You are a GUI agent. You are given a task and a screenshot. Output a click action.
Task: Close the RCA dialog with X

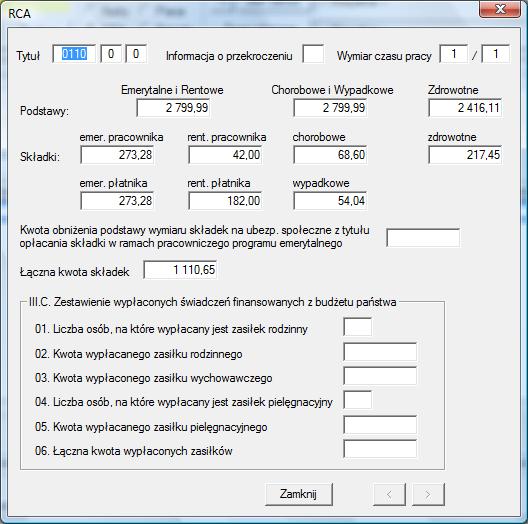tap(500, 9)
